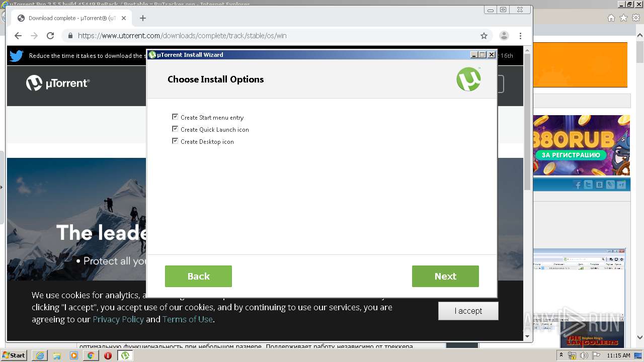This screenshot has width=644, height=362.
Task: Open the Internet Explorer home icon
Action: (x=611, y=18)
